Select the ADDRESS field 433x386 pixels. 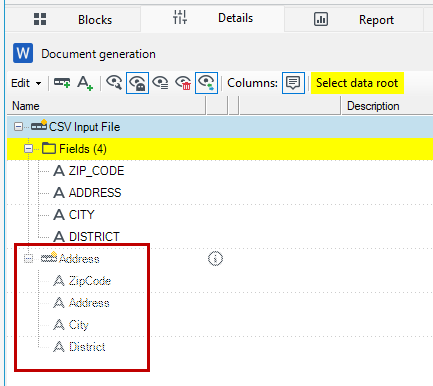click(95, 193)
